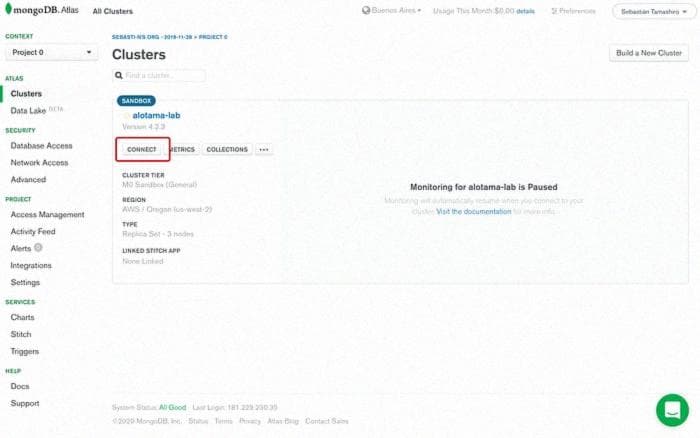Open Charts service

pyautogui.click(x=22, y=317)
